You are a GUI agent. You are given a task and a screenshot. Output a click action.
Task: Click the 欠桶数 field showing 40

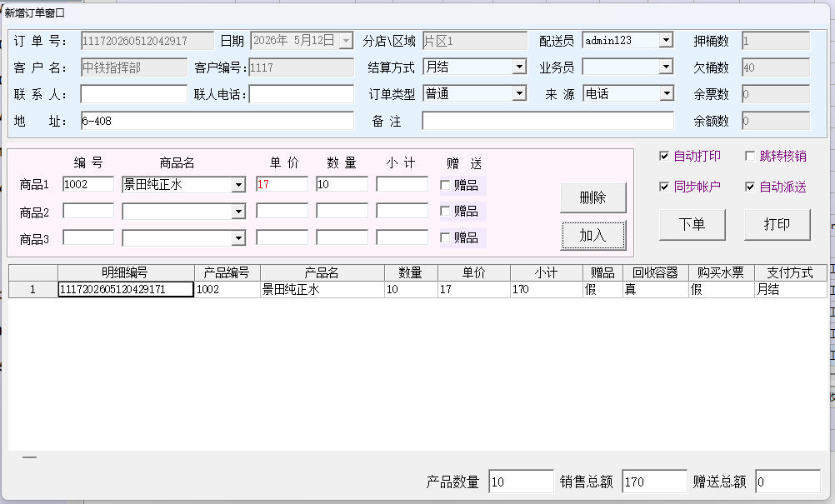pyautogui.click(x=776, y=67)
